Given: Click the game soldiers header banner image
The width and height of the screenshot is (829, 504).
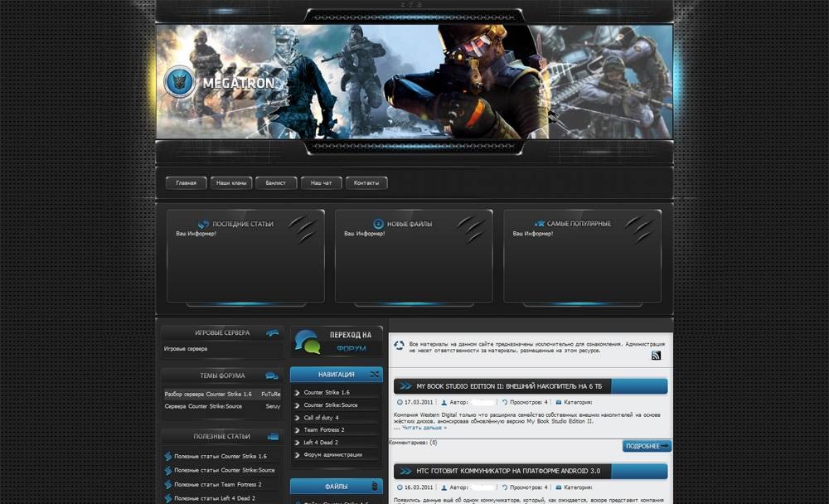Looking at the screenshot, I should point(414,82).
